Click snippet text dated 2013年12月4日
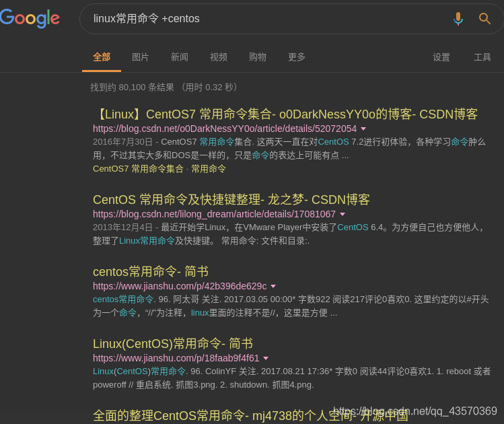This screenshot has width=504, height=424. coord(288,234)
